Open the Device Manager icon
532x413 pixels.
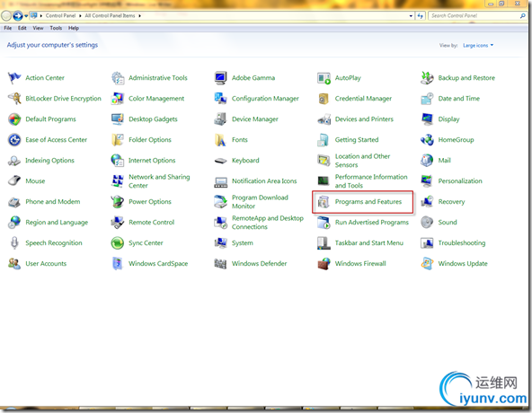click(x=220, y=119)
